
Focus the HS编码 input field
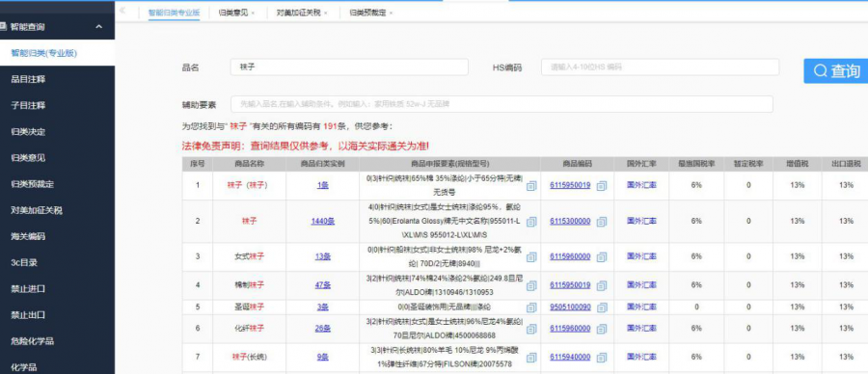tap(660, 67)
